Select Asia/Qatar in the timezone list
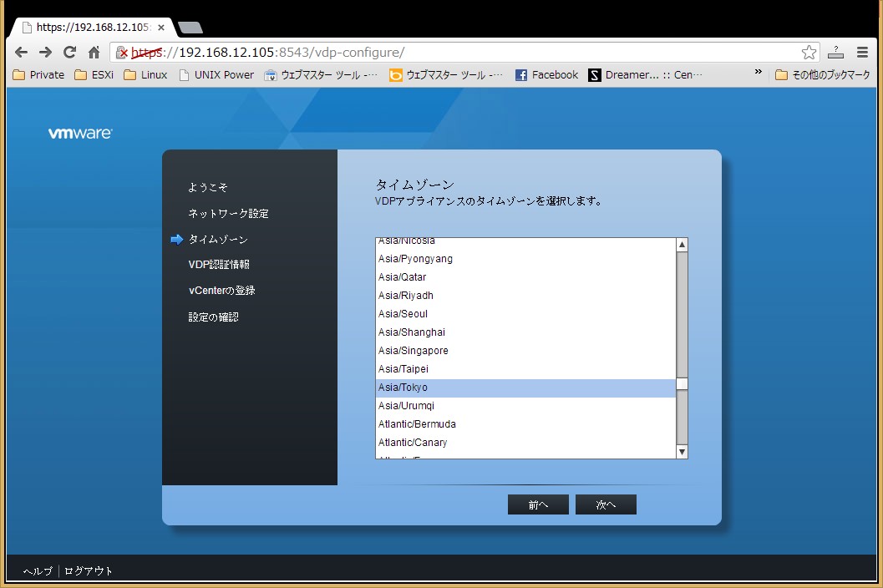 point(526,277)
